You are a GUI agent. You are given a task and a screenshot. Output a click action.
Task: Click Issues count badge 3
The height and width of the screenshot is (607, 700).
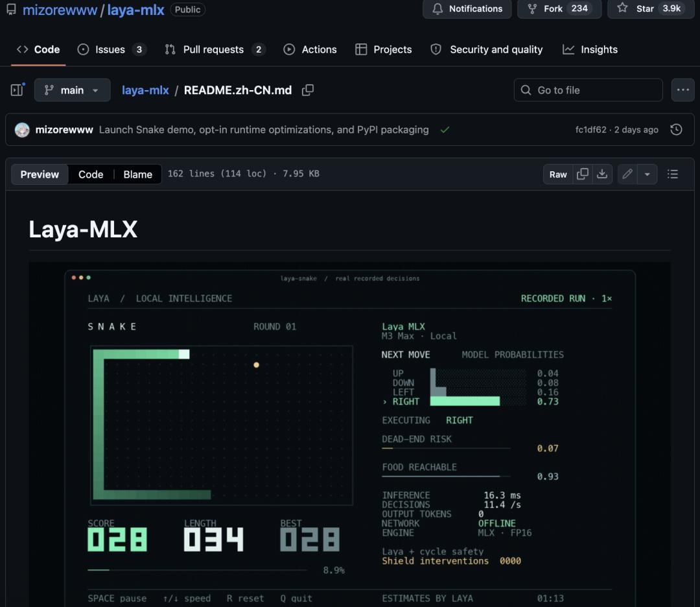pos(139,49)
